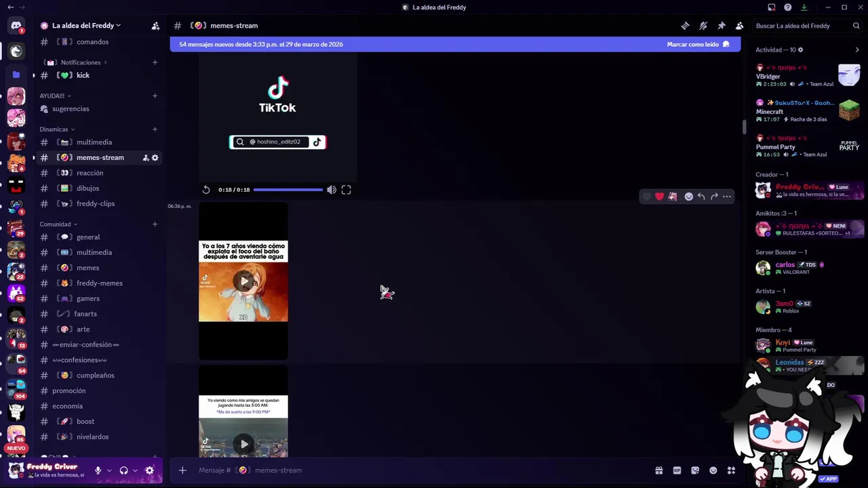Click Marcar como leído button
This screenshot has height=488, width=868.
tap(698, 45)
